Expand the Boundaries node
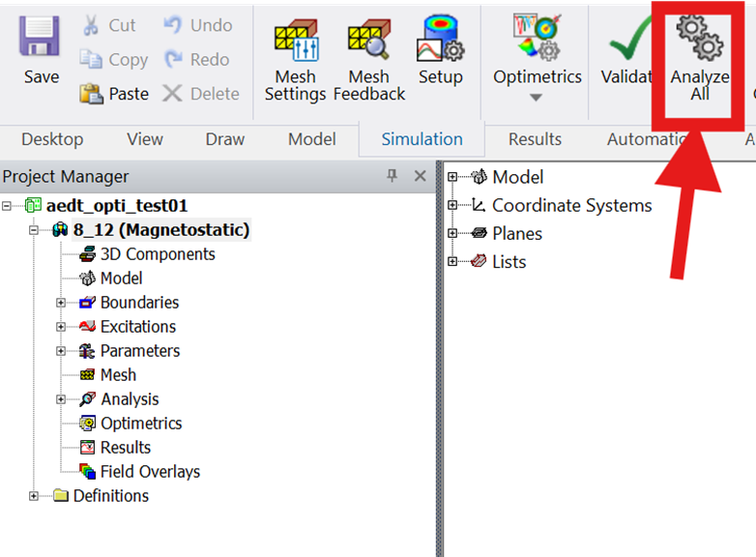The image size is (756, 557). tap(61, 303)
